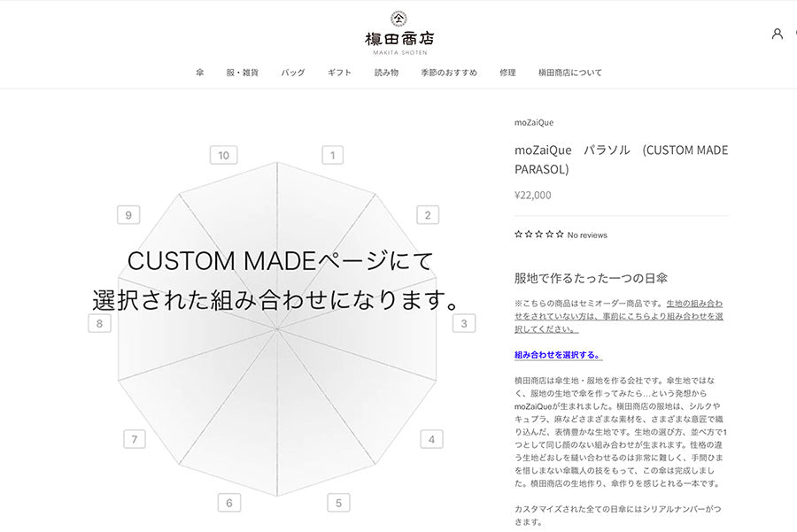Go to the ギフト menu
Image resolution: width=797 pixels, height=532 pixels.
tap(339, 73)
